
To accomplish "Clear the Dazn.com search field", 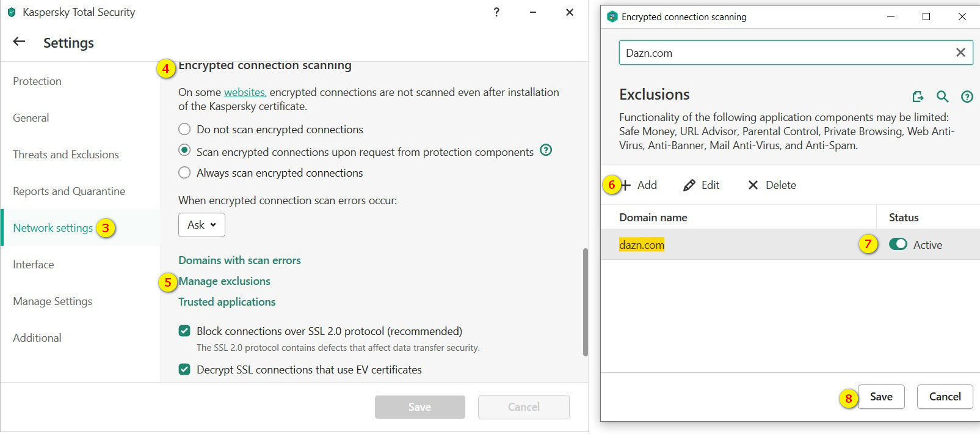I will point(960,53).
